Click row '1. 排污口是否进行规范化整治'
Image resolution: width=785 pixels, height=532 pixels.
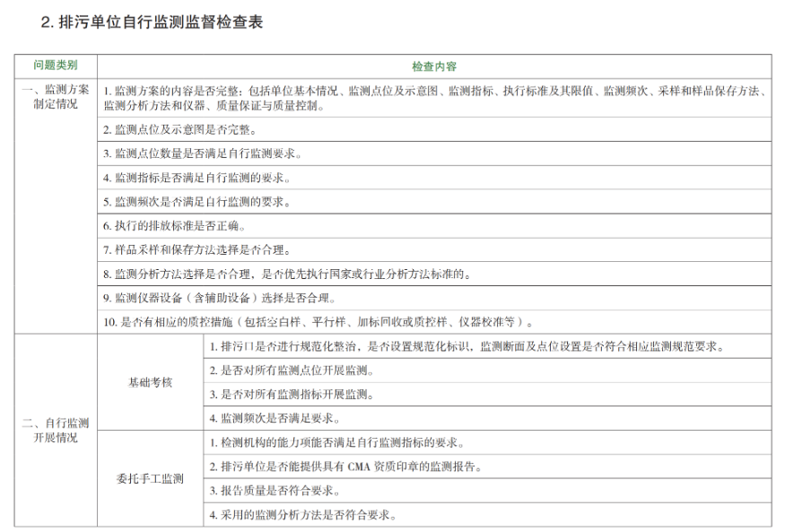click(x=487, y=345)
